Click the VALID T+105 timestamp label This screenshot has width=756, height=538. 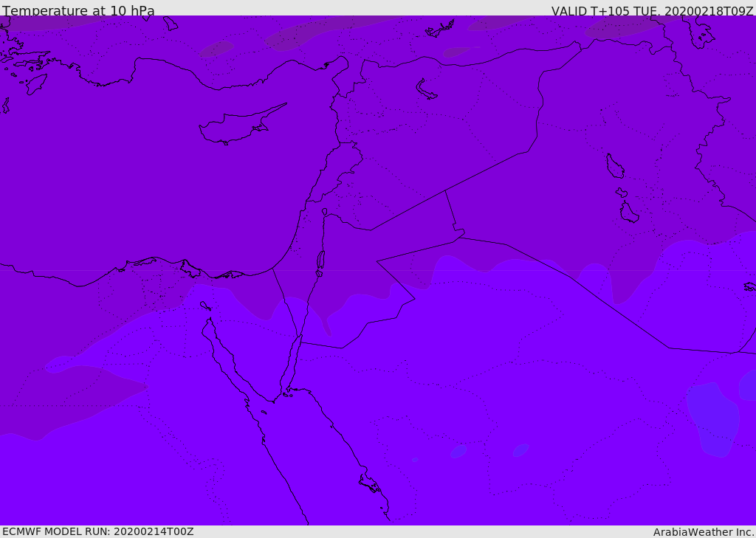click(653, 11)
